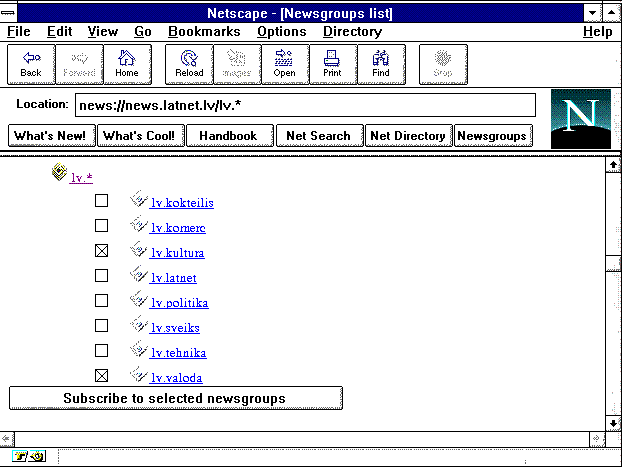Click the icon beside lv.sveiks
Viewport: 622px width, 467px height.
(139, 323)
